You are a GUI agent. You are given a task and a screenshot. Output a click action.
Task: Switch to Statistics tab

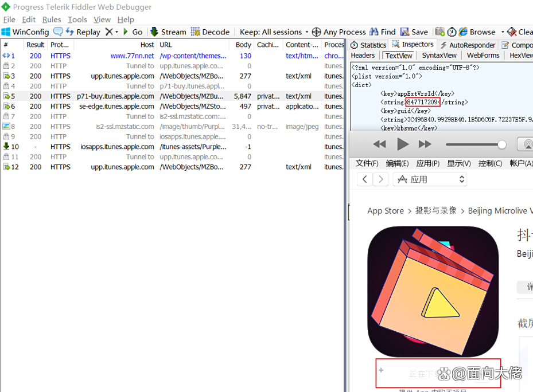(368, 45)
